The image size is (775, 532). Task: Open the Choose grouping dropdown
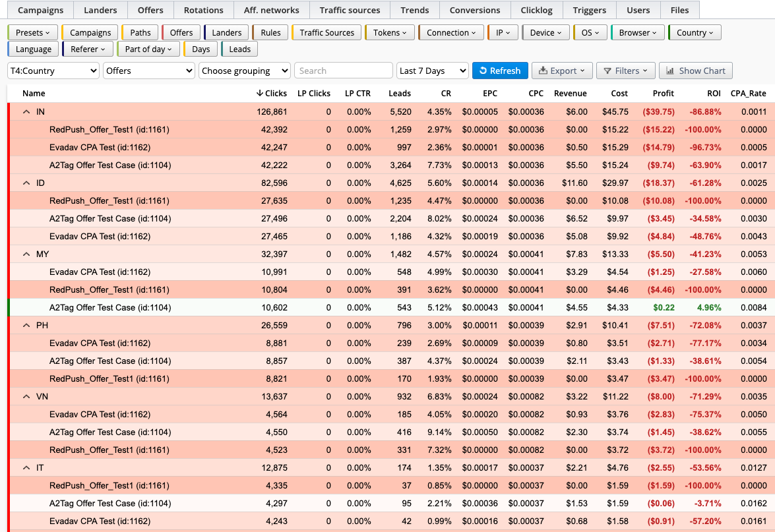[x=245, y=71]
